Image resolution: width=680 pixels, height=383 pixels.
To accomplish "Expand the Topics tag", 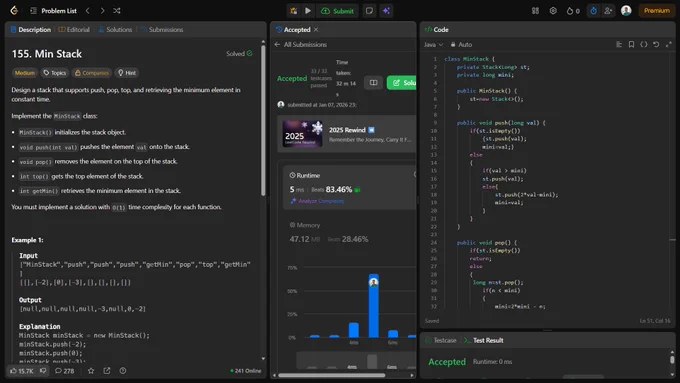I will [x=55, y=73].
